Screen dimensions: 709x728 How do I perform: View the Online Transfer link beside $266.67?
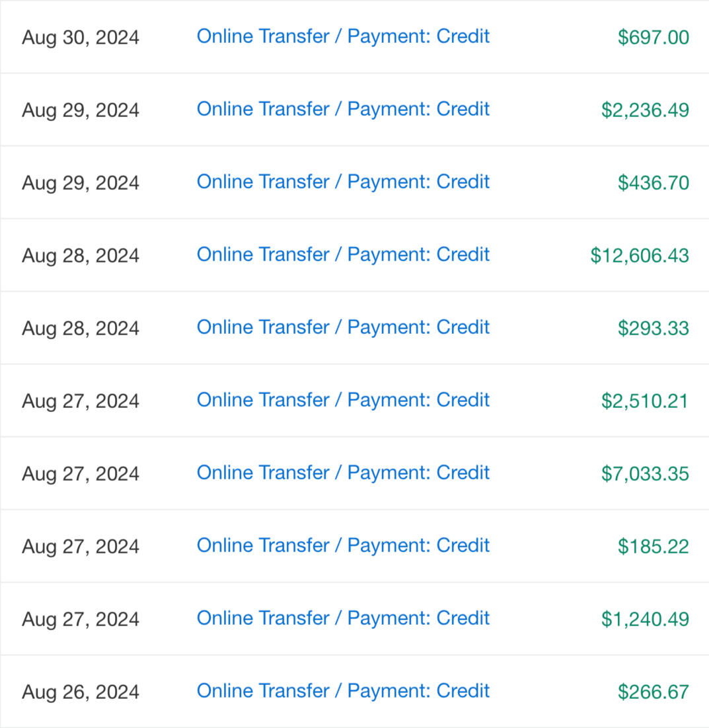point(343,691)
